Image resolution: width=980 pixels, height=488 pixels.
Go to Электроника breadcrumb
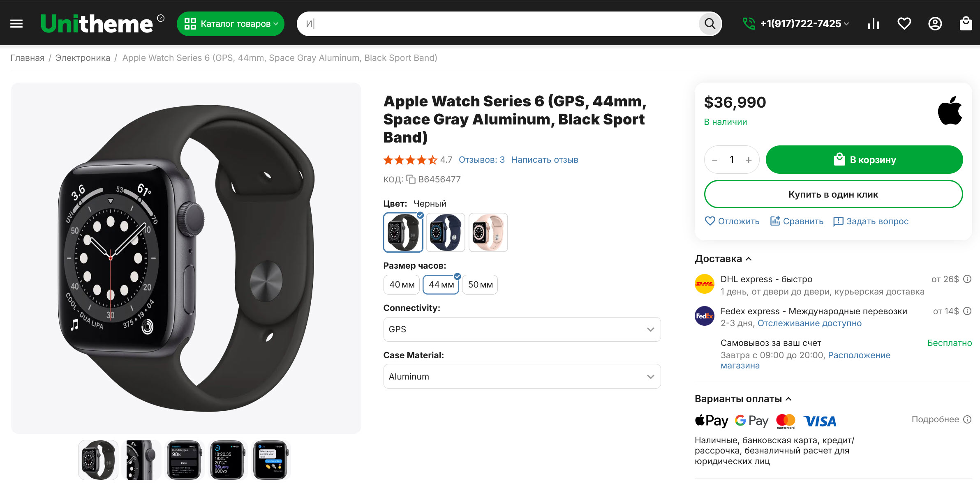(x=83, y=58)
